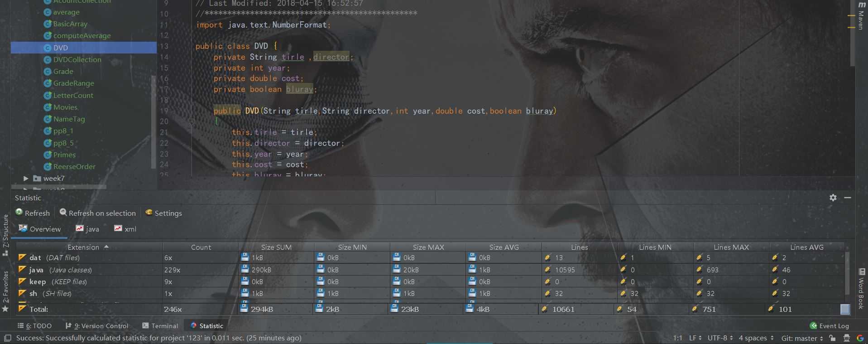This screenshot has width=868, height=344.
Task: Click the Google icon in the status bar
Action: (860, 338)
